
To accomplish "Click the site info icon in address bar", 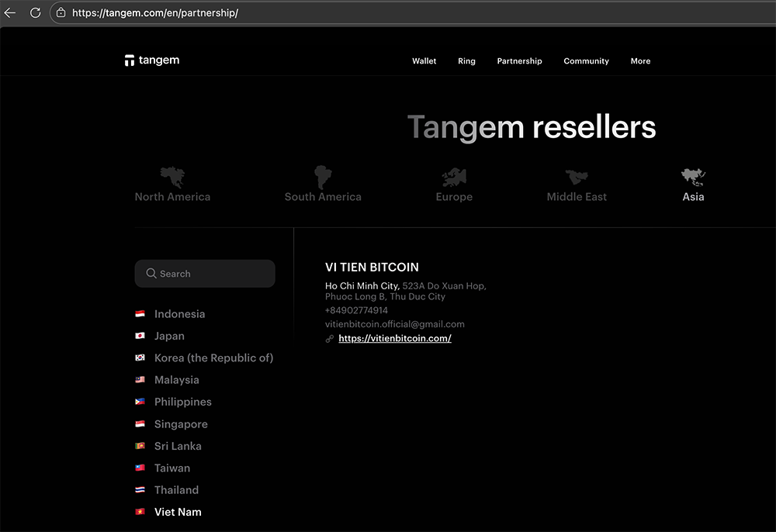I will [61, 12].
